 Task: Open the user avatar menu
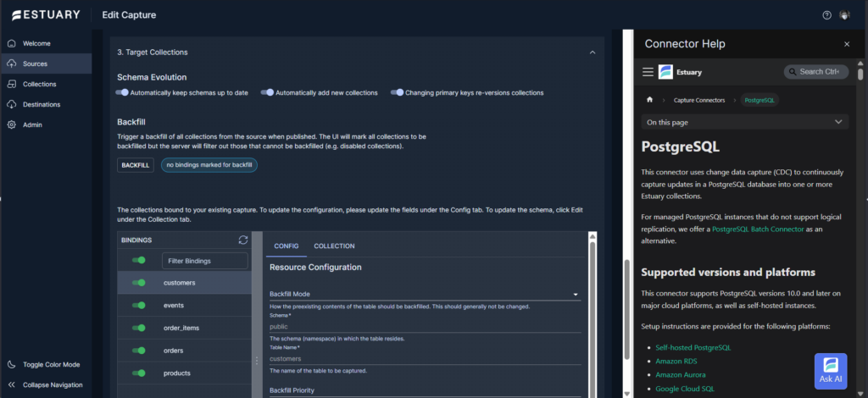point(844,15)
